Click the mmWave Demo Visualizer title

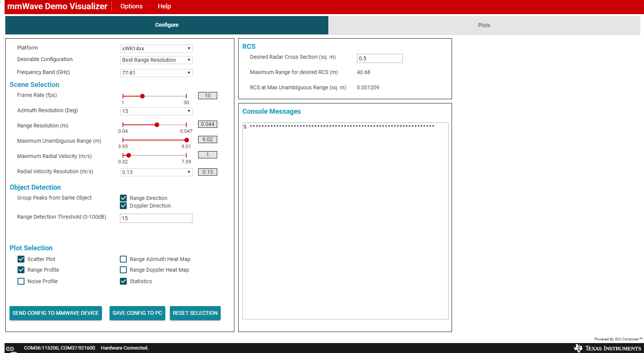[57, 6]
